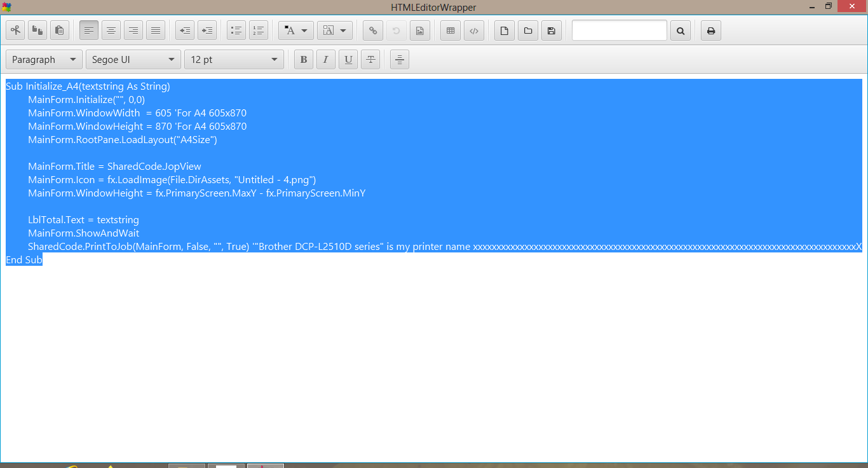Viewport: 868px width, 468px height.
Task: Save the document with the floppy icon
Action: 551,31
